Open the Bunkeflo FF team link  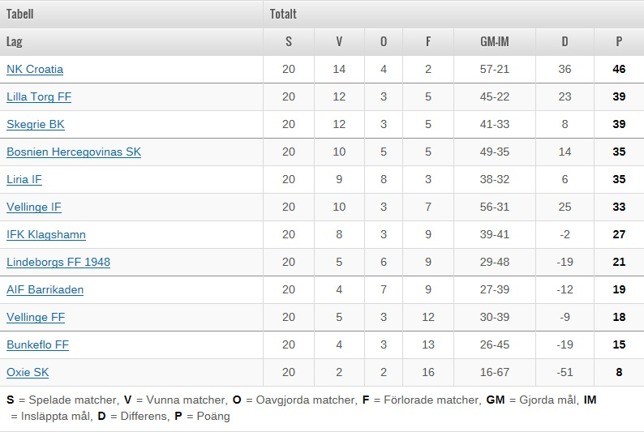point(38,345)
